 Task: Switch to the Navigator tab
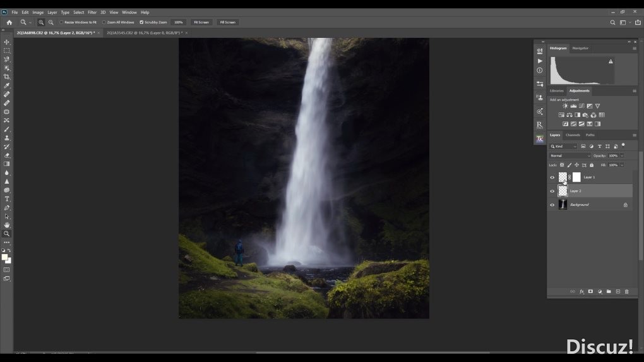[580, 48]
